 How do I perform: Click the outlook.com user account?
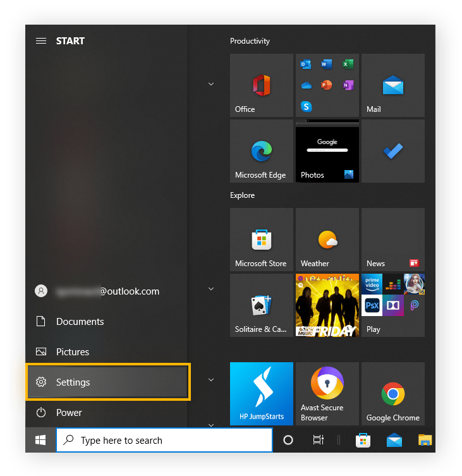pyautogui.click(x=106, y=291)
